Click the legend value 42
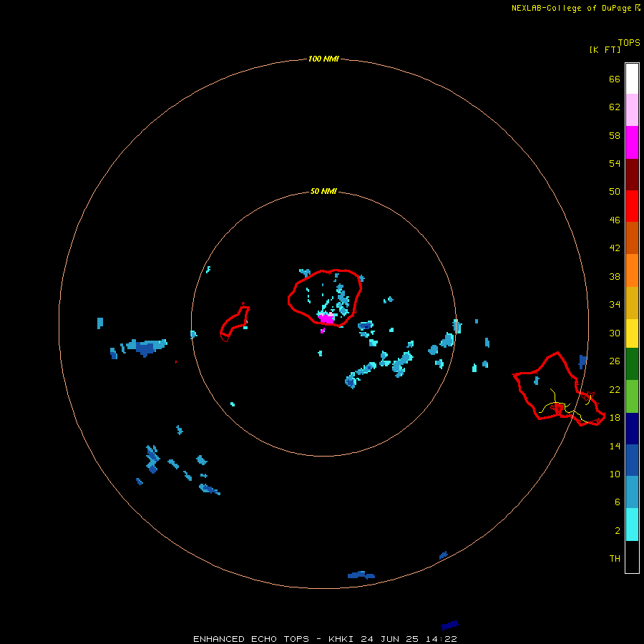The image size is (644, 644). pyautogui.click(x=615, y=248)
